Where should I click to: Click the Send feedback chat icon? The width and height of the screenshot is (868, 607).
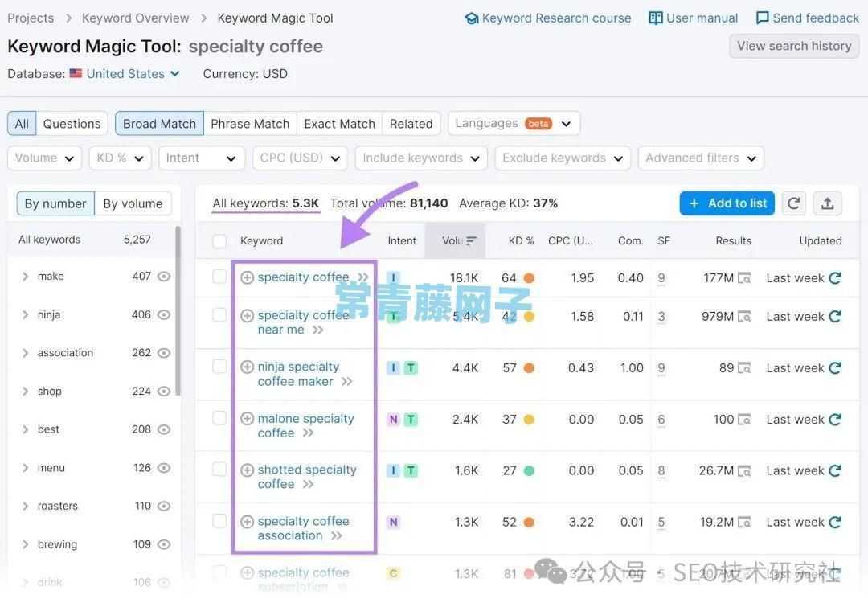pos(762,18)
